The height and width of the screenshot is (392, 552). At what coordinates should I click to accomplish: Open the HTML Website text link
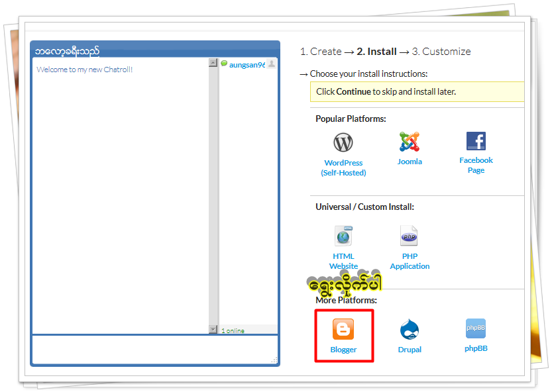(343, 261)
